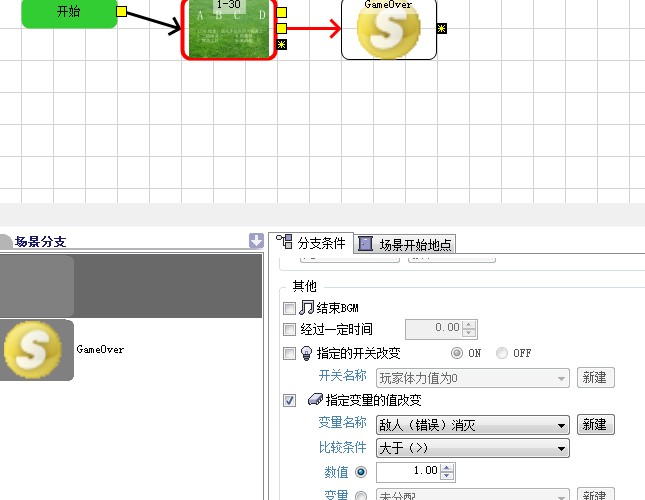Uncheck the 指定变量的值改变 checkbox
645x500 pixels.
tap(289, 400)
